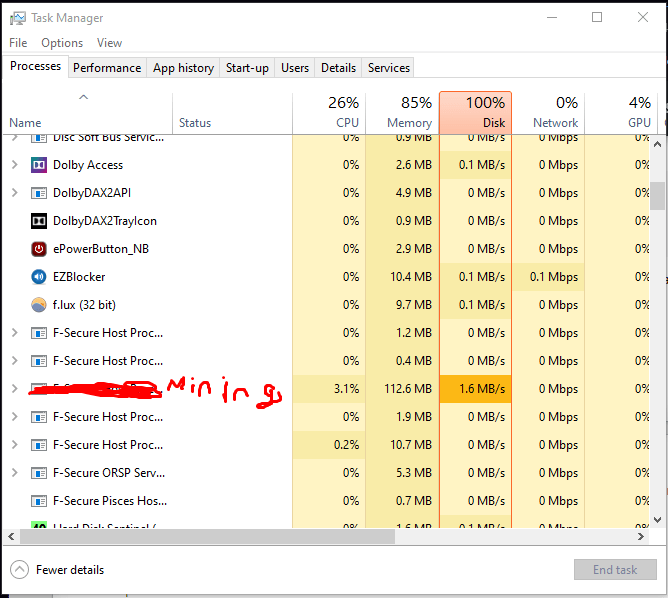Expand the F-Secure Host Process 1.9 MB row
Viewport: 668px width, 598px height.
click(14, 417)
